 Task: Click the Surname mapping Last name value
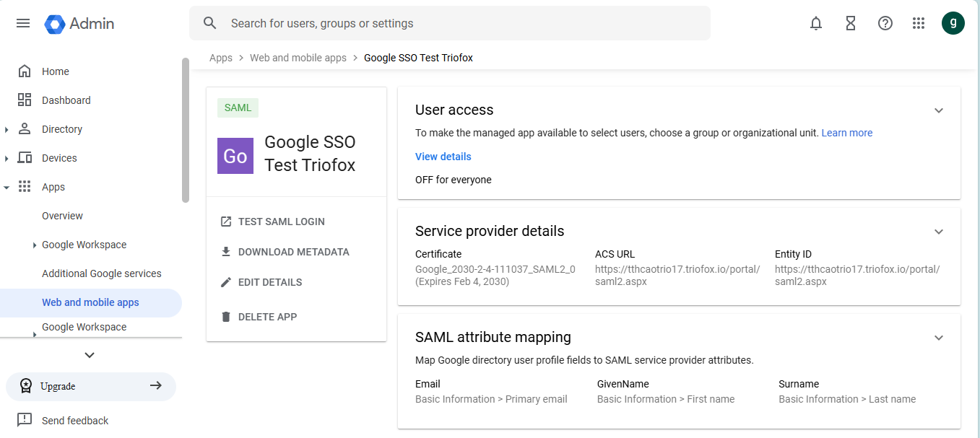pos(847,399)
